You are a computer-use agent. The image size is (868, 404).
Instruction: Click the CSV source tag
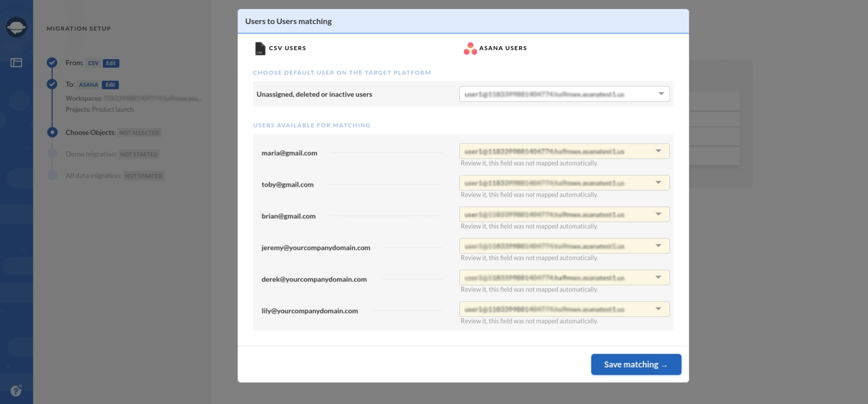(x=93, y=63)
